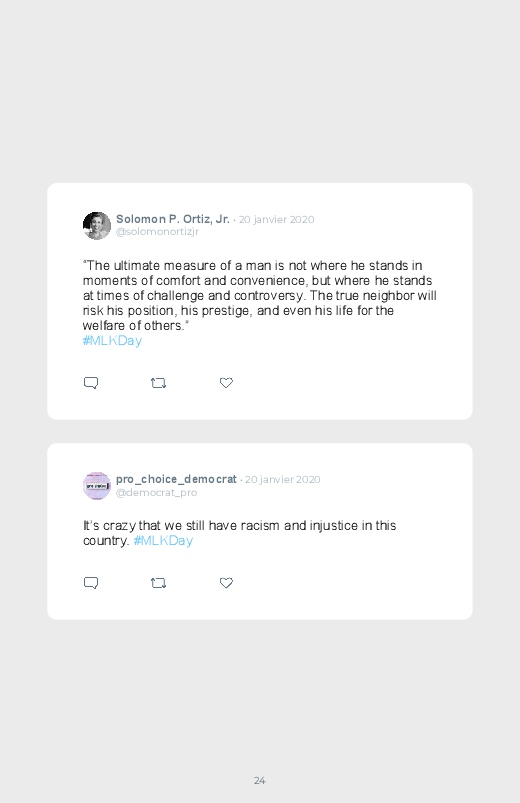Open #MLKDay hashtag in pro_choice_democrat's tweet
Screen dimensions: 520x803
pyautogui.click(x=163, y=540)
